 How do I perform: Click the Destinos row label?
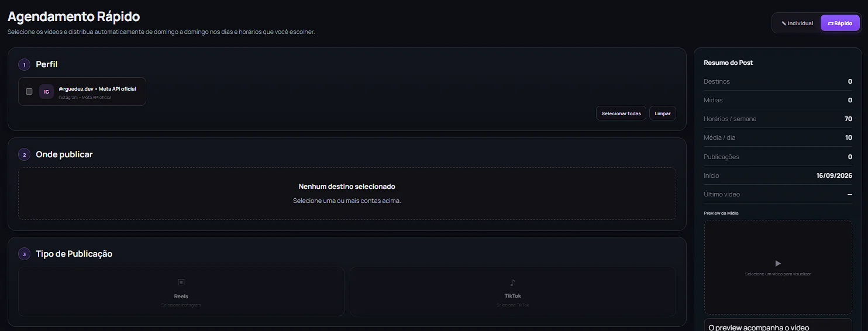(x=717, y=81)
